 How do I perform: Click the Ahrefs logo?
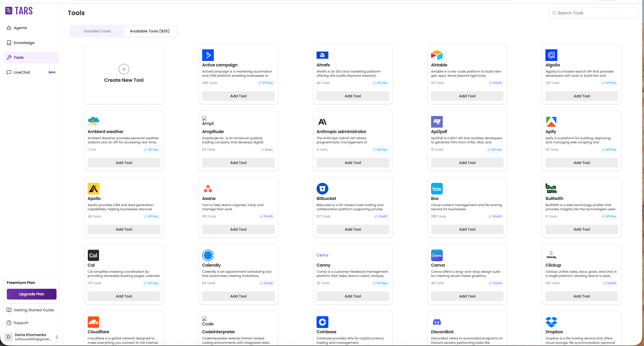click(322, 55)
